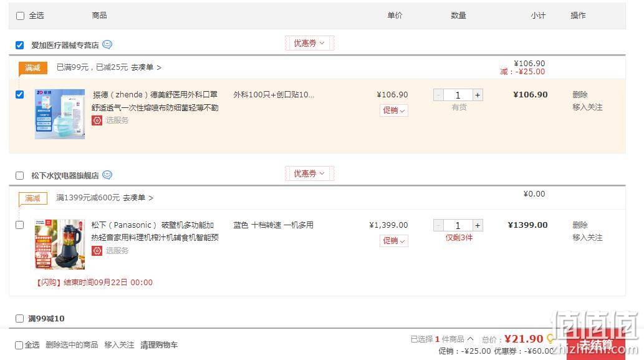Viewport: 644px width, 360px height.
Task: Open the 爱加医疗器械专营店 store name
Action: click(65, 45)
